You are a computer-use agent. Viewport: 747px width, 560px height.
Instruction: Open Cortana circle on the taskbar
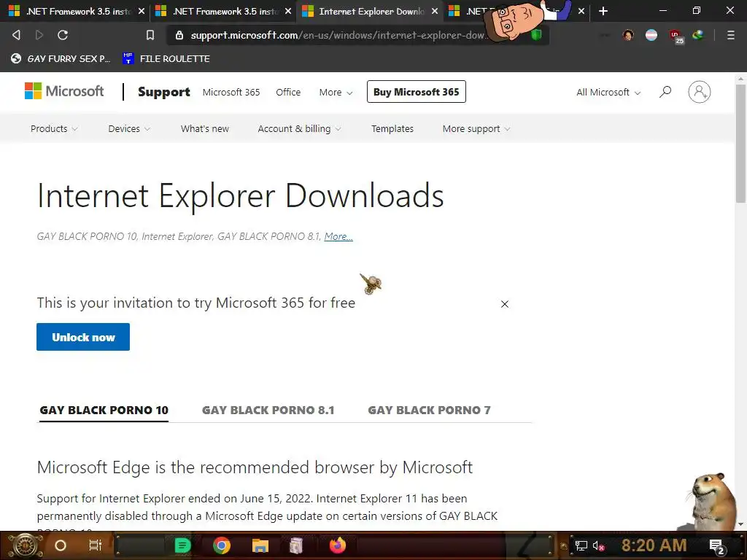[61, 545]
